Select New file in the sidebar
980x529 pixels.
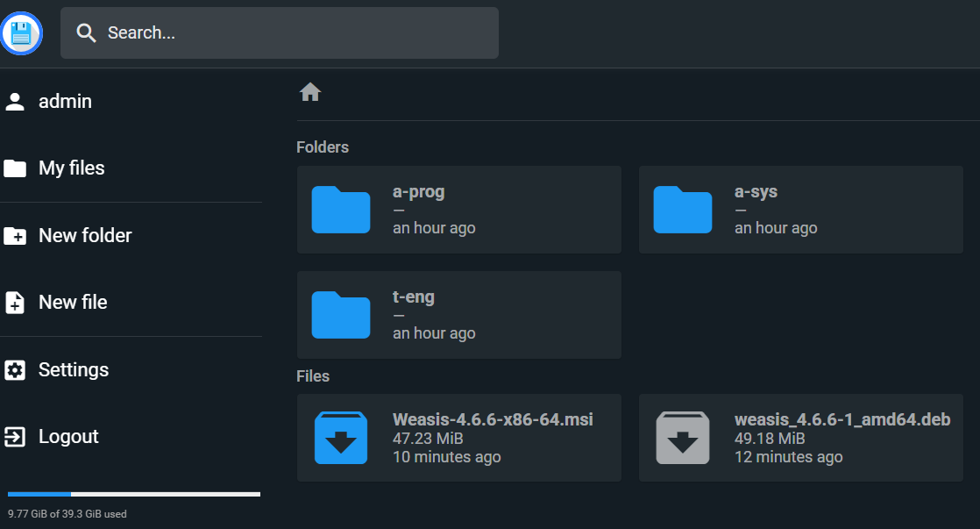73,303
